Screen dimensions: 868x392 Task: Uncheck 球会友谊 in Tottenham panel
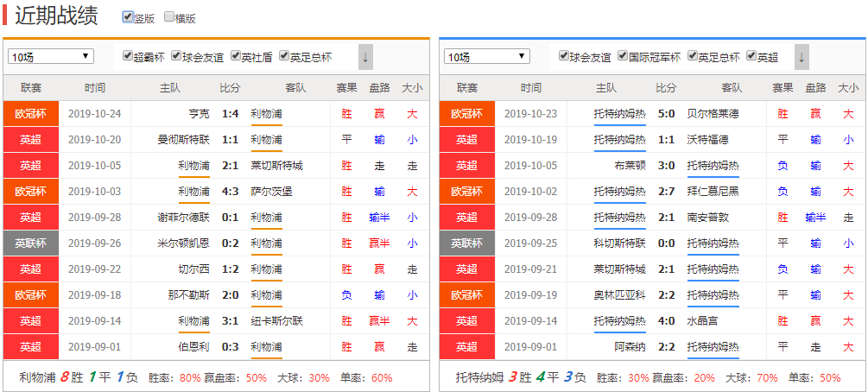point(564,56)
